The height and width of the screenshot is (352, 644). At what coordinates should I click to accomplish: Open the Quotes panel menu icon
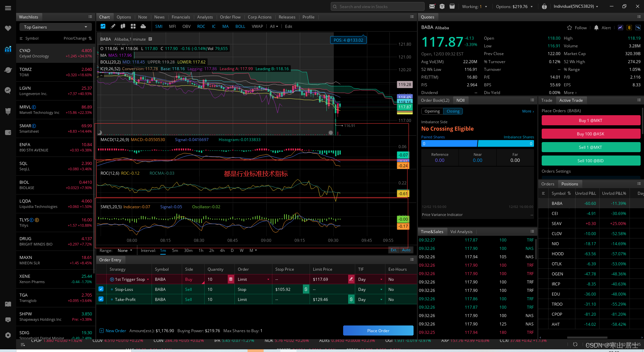click(639, 17)
